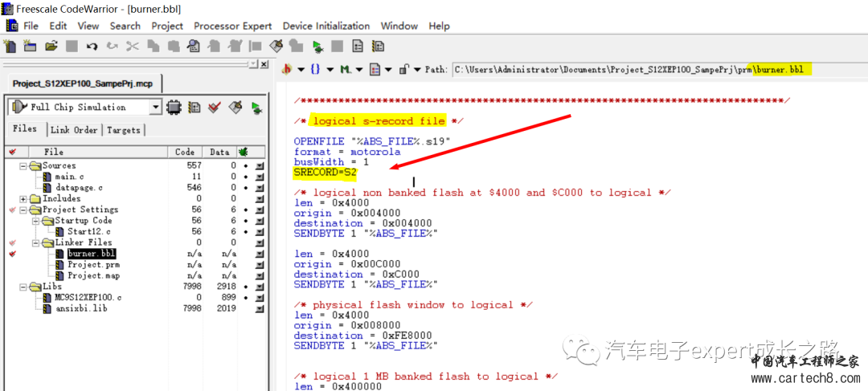Switch to the Targets tab
868x391 pixels.
coord(123,130)
